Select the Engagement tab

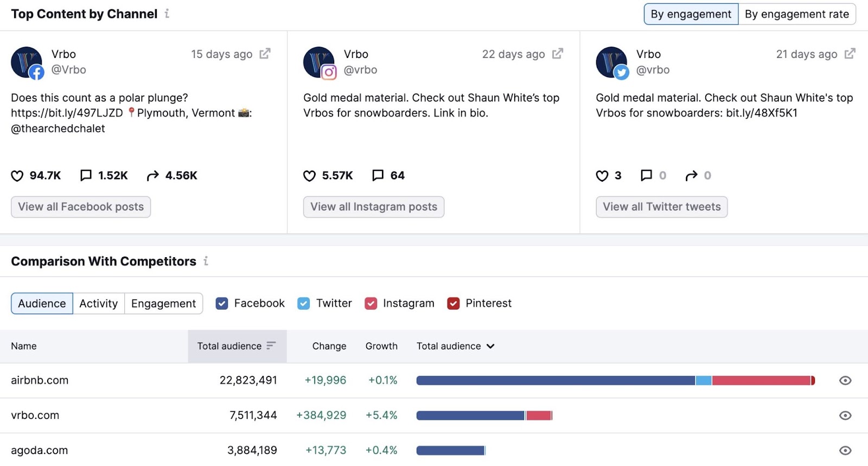[x=163, y=303]
